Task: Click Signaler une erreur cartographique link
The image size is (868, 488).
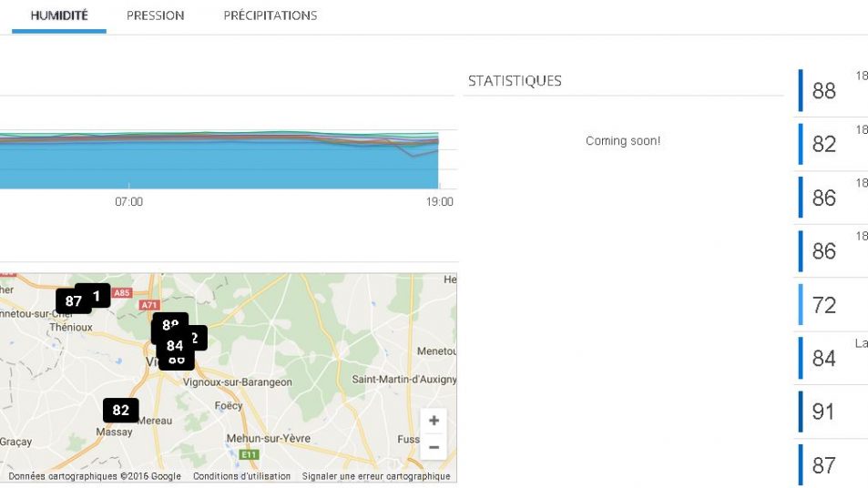Action: coord(375,476)
